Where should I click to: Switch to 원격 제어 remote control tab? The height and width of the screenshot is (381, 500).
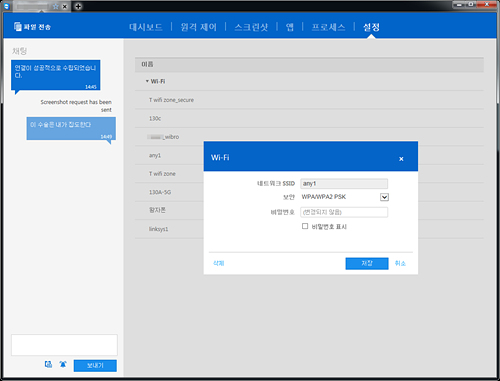pos(198,27)
